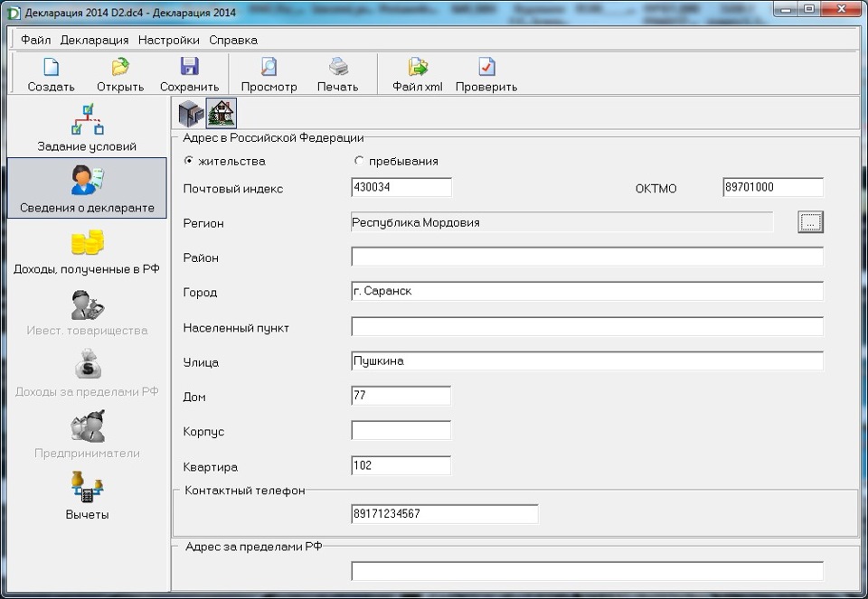Open the Справка menu
Screen dimensions: 868x599
(x=233, y=40)
